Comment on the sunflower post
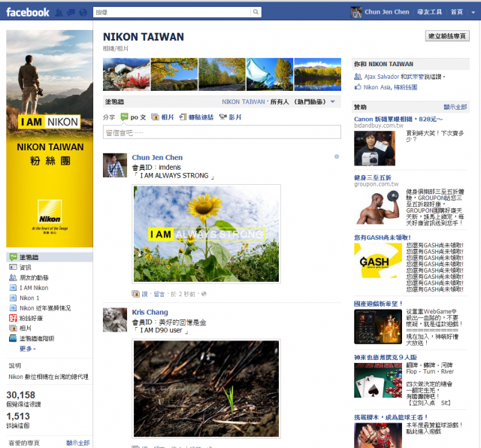The height and width of the screenshot is (448, 481). point(159,294)
